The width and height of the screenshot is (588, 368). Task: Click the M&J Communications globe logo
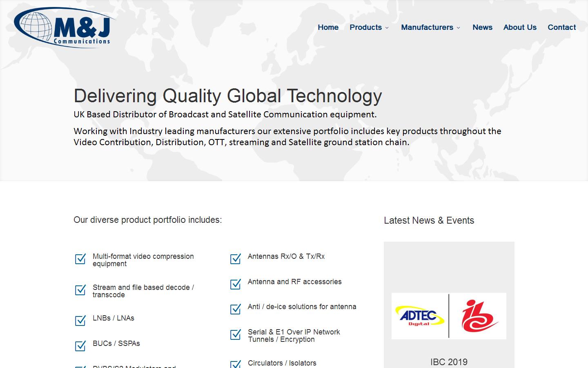[63, 27]
